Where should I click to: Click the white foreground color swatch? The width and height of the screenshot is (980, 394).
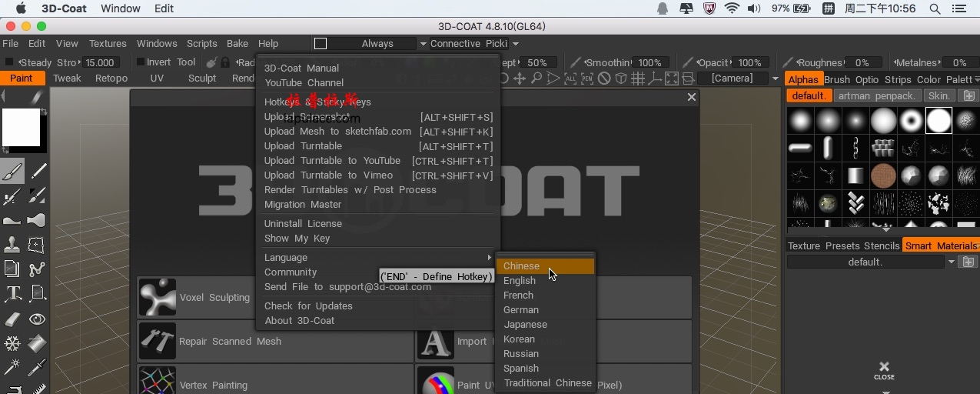point(21,127)
